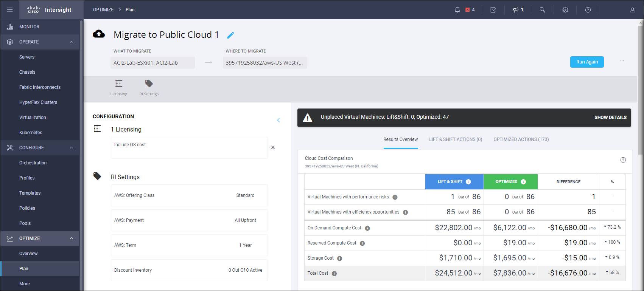Click the main page vertical scrollbar
The width and height of the screenshot is (644, 291).
click(640, 90)
